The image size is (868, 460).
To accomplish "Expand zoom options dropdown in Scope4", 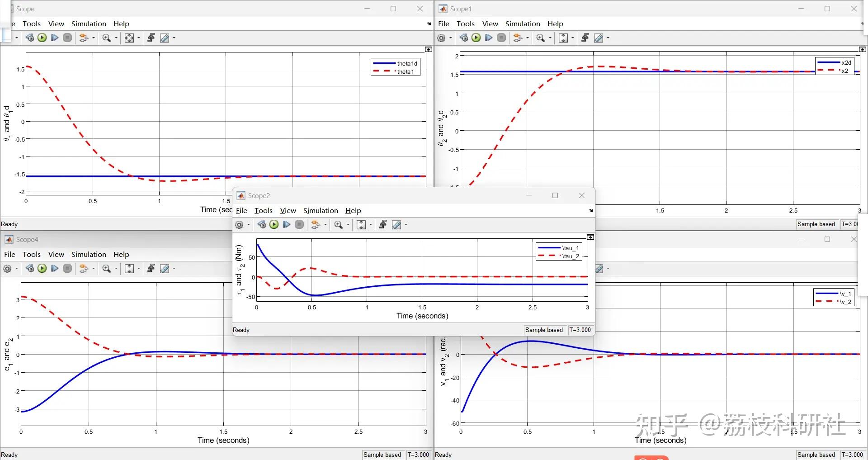I will click(116, 269).
